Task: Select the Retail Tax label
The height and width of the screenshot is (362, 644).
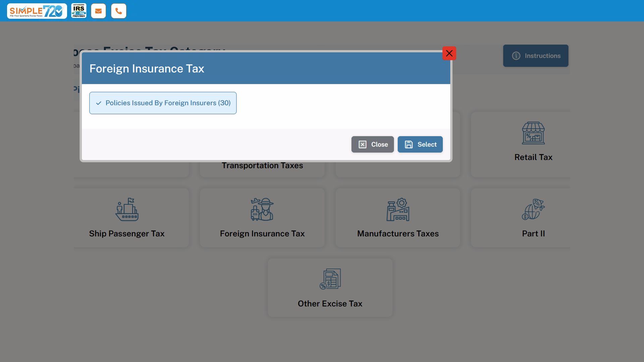Action: tap(533, 157)
